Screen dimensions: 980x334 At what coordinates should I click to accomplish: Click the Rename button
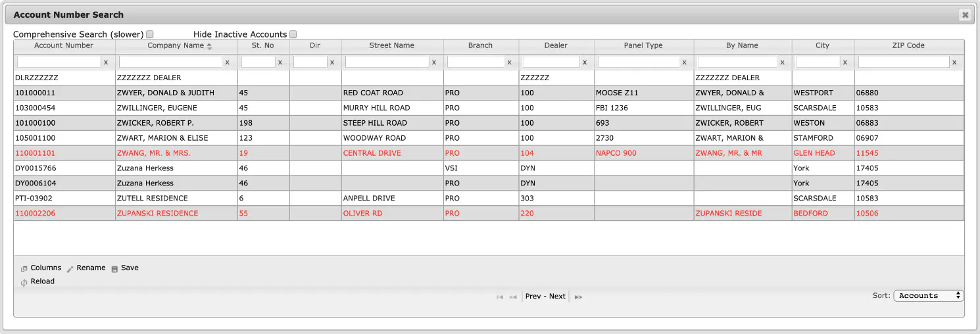click(x=86, y=268)
